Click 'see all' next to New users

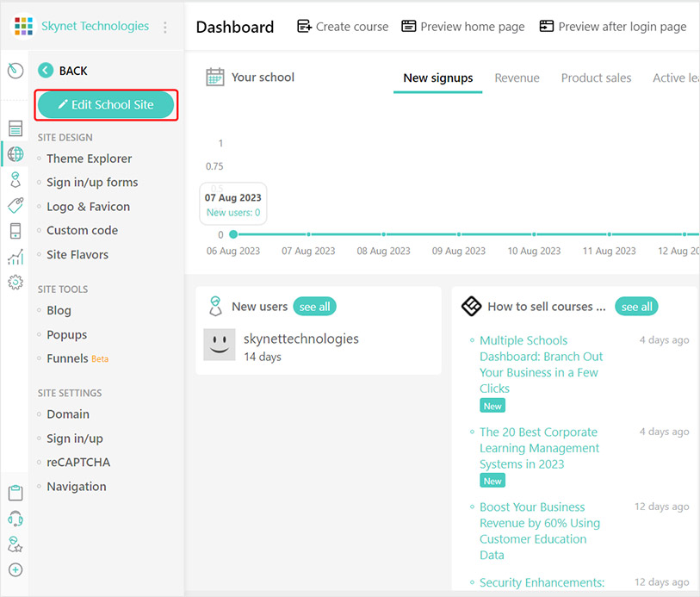(314, 307)
